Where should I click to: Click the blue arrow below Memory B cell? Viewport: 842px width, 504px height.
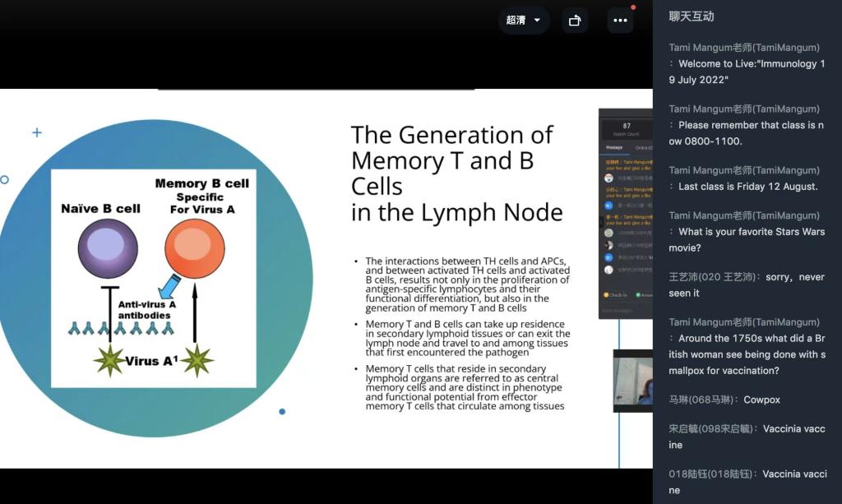coord(169,286)
